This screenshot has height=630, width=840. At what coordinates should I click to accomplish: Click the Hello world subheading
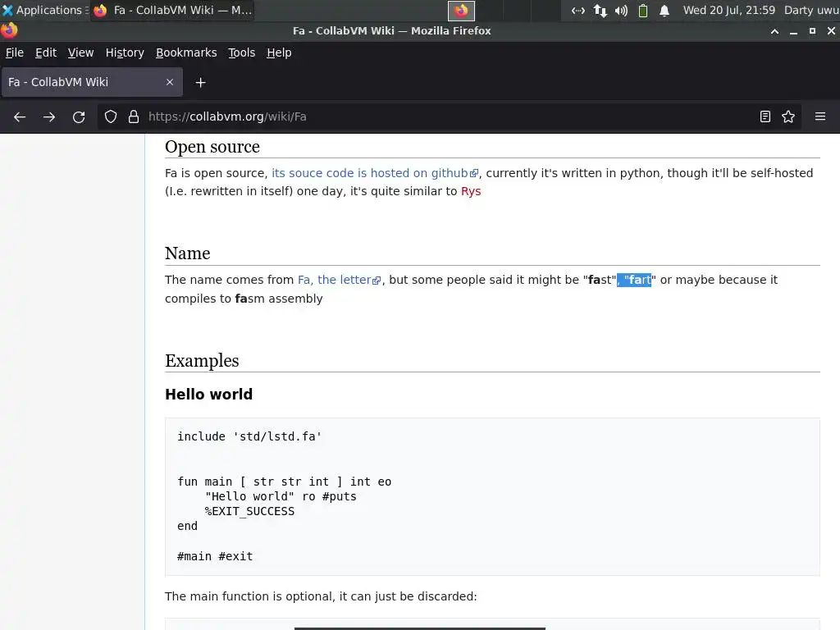208,395
